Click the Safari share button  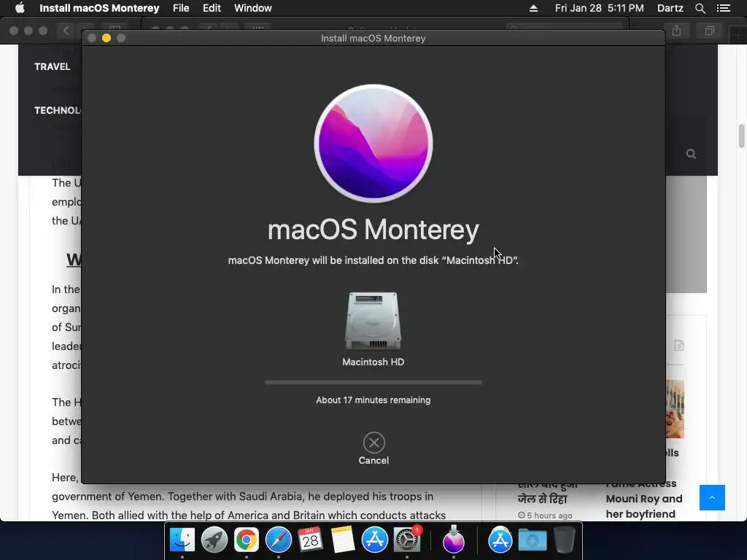pos(676,31)
